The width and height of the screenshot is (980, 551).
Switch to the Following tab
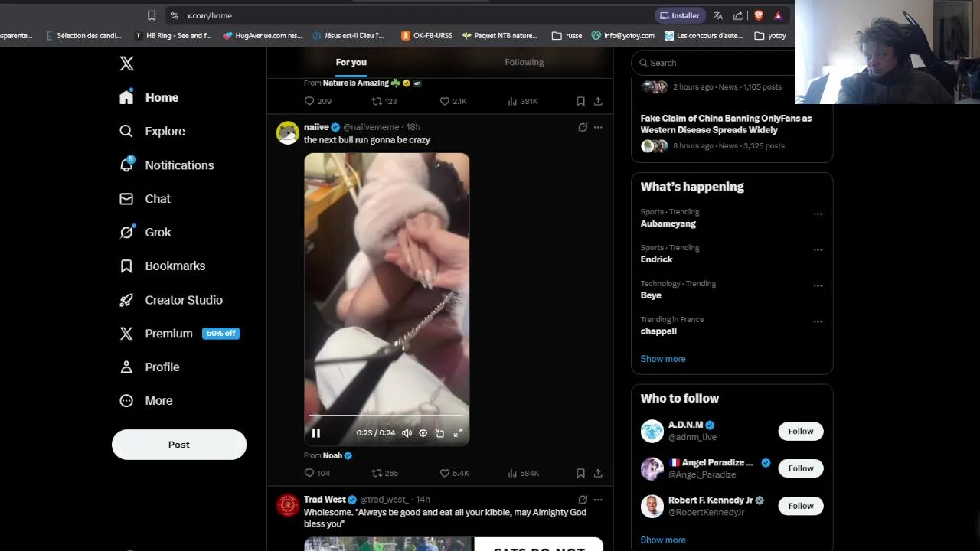[524, 62]
